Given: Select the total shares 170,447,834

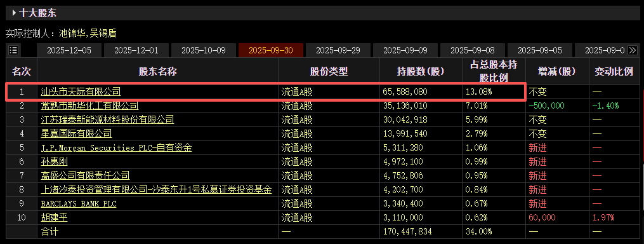Looking at the screenshot, I should 407,232.
